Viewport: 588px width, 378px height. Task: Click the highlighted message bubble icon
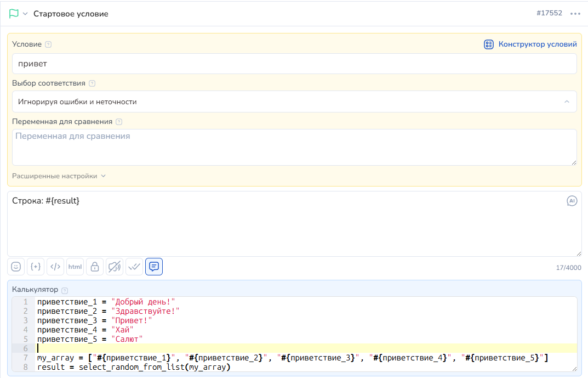tap(154, 267)
